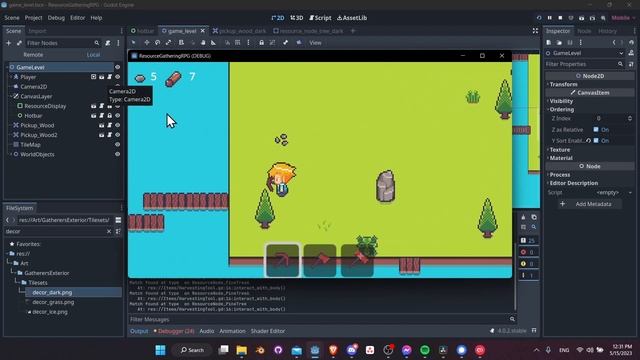Toggle Z as Relative checkbox
The height and width of the screenshot is (360, 640).
[x=596, y=129]
